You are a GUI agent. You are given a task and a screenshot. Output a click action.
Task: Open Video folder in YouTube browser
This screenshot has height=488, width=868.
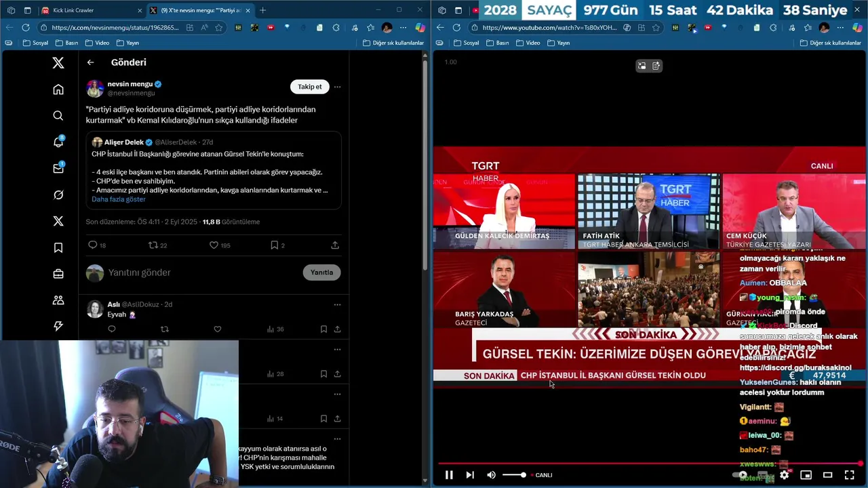[x=528, y=43]
